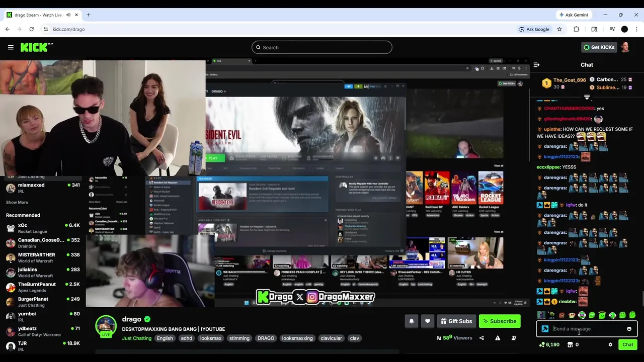Viewport: 644px width, 362px height.
Task: Click the Kick search box
Action: tap(322, 47)
